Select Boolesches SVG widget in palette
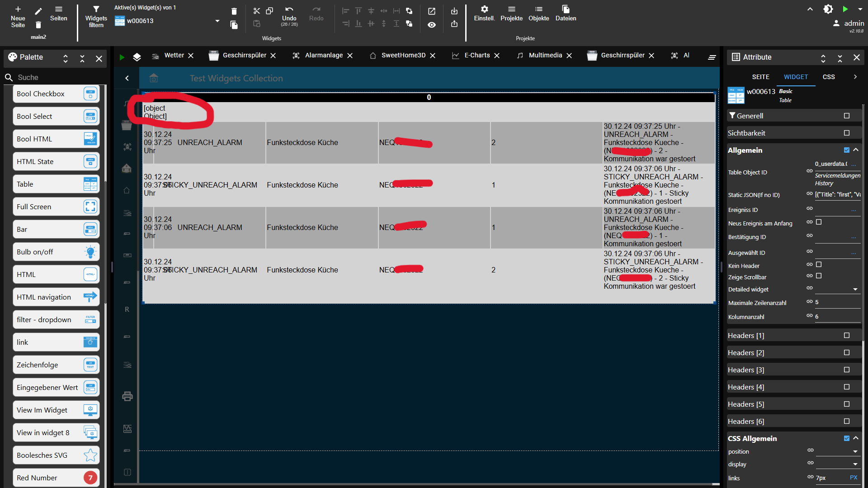Viewport: 868px width, 488px height. click(56, 455)
